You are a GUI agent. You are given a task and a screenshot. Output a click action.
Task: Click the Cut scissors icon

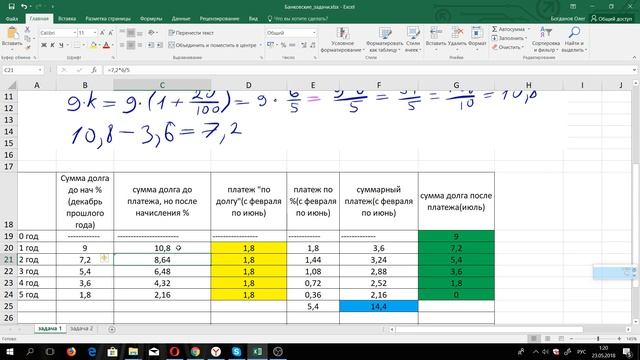[27, 30]
